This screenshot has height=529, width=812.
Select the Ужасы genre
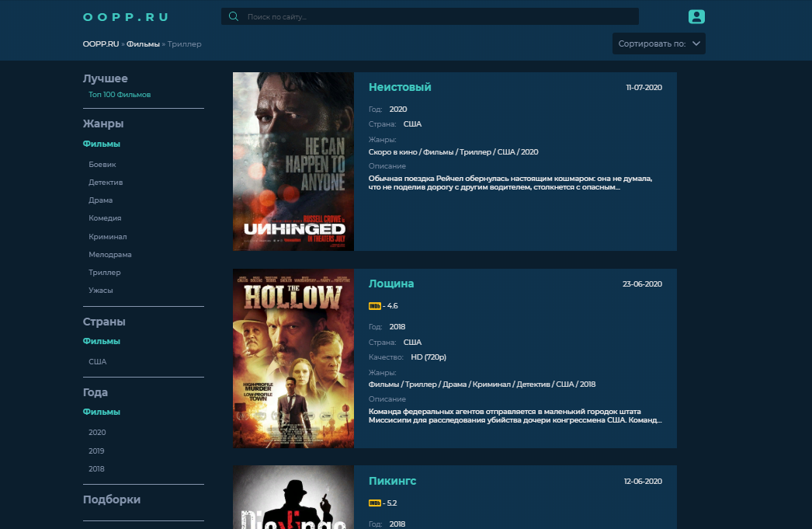point(101,291)
